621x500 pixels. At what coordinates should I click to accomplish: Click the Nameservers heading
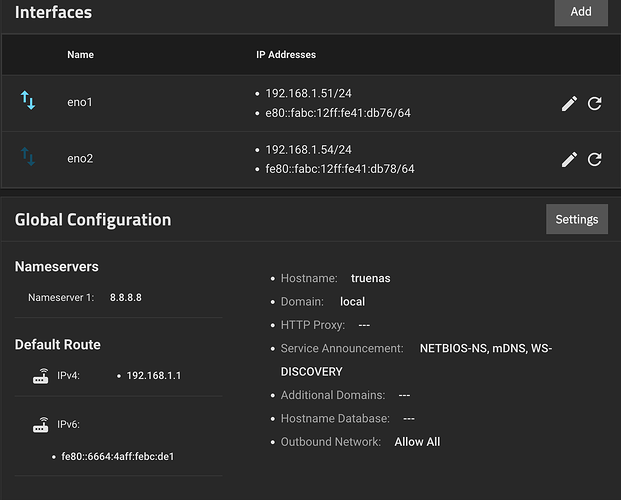pyautogui.click(x=57, y=267)
